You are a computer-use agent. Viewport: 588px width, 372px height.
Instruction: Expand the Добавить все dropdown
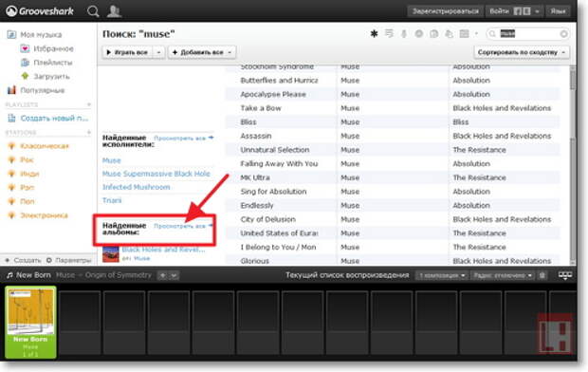(230, 52)
